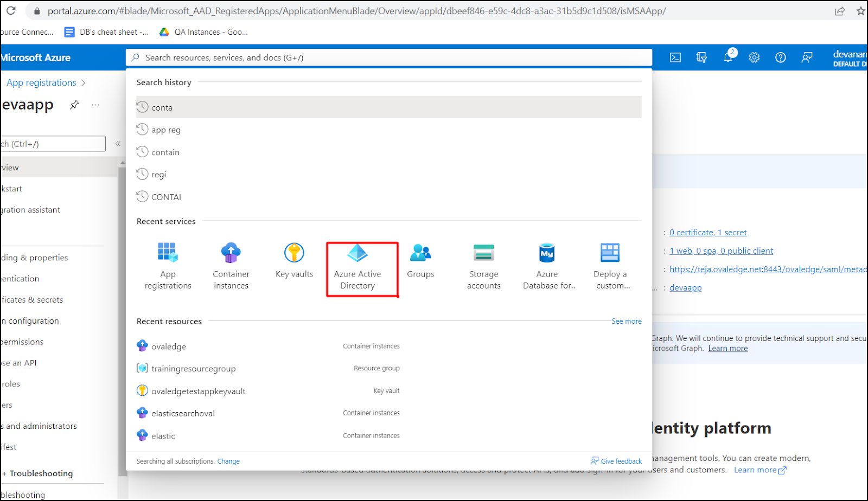
Task: Collapse the left menu with double chevron
Action: coord(118,144)
